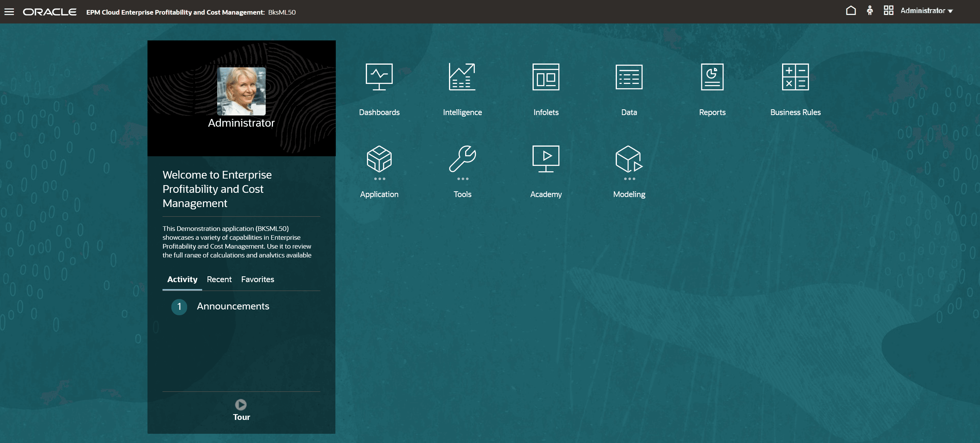
Task: Open the Announcements entry
Action: 233,306
